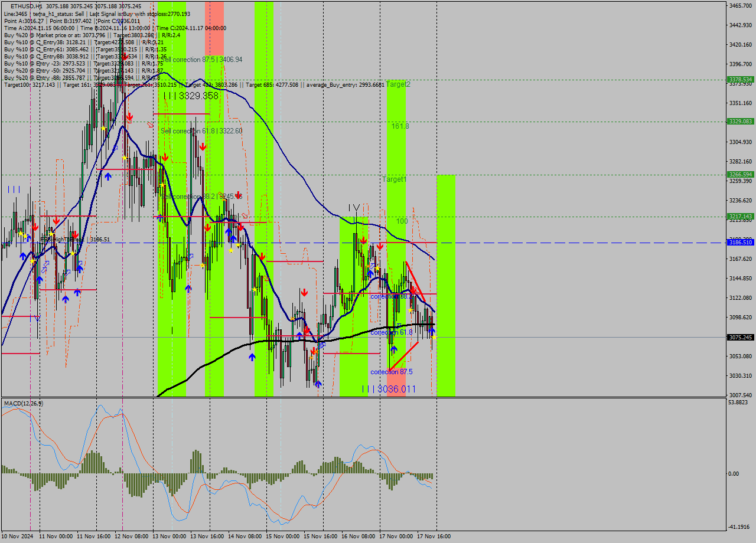Select the 'Sell correction 61.8 | 3322.60' label
756x543 pixels.
[x=202, y=130]
